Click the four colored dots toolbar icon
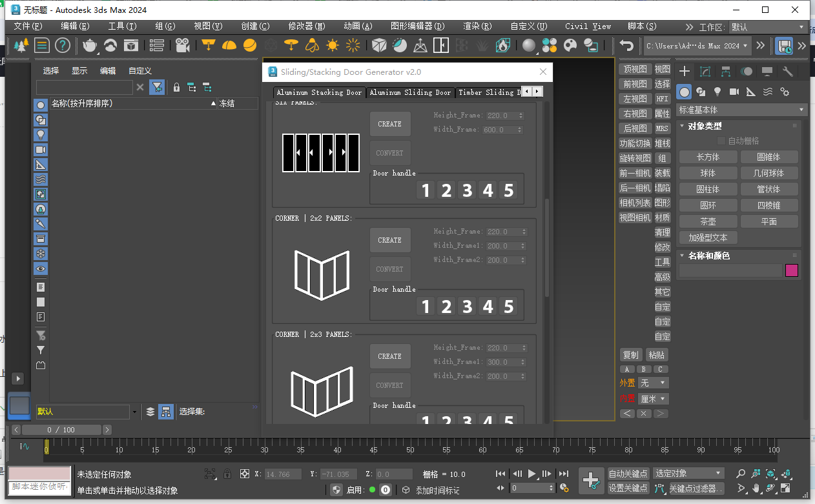 pyautogui.click(x=550, y=45)
